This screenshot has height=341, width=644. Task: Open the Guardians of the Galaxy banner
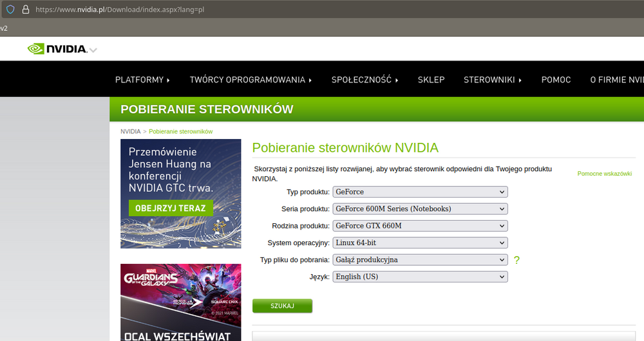click(x=181, y=302)
